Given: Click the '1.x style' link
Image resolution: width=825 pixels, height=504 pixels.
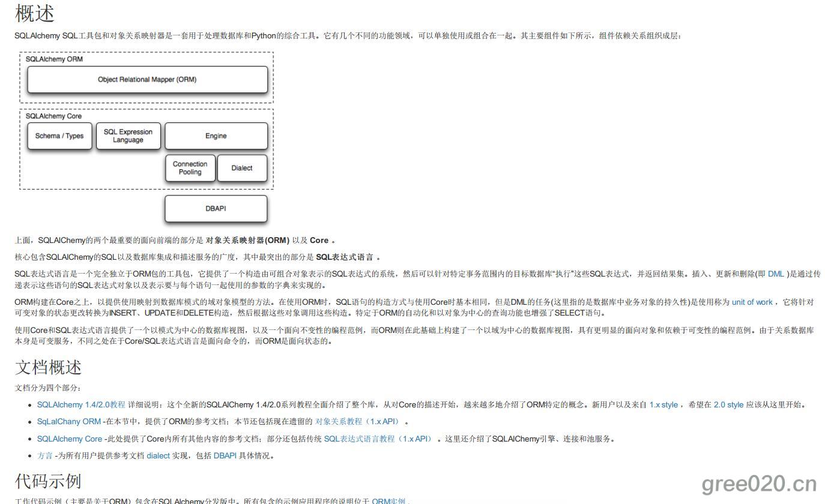Looking at the screenshot, I should tap(663, 404).
